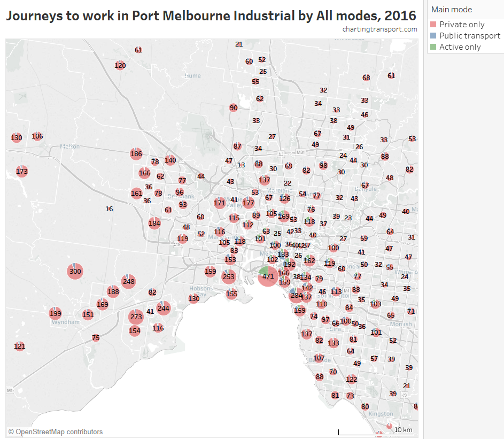Click the blue Public transport swatch
This screenshot has width=504, height=439.
tap(434, 36)
